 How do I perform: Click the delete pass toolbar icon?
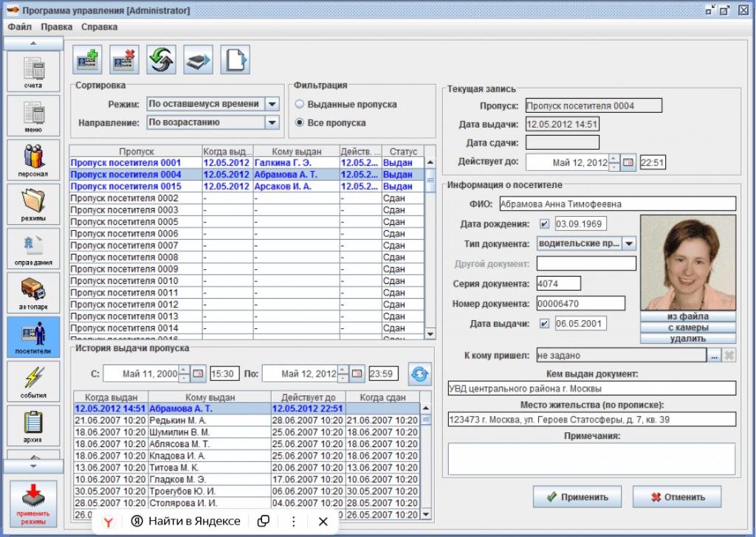tap(125, 60)
